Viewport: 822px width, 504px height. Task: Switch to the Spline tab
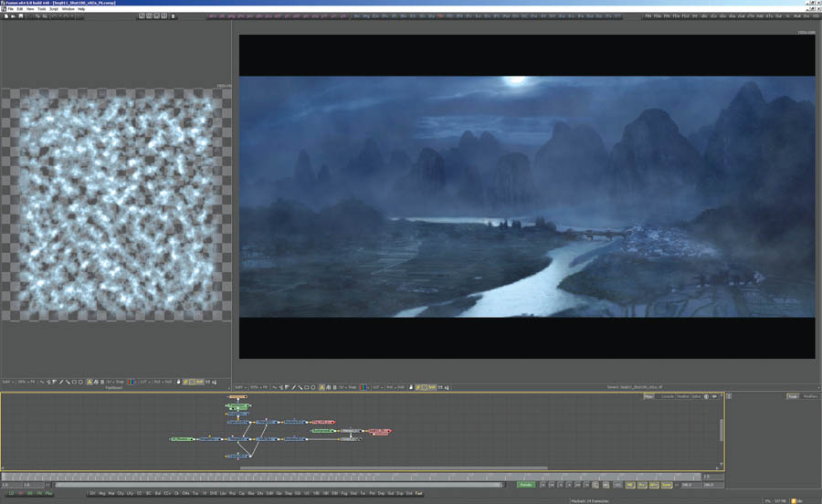tap(696, 396)
